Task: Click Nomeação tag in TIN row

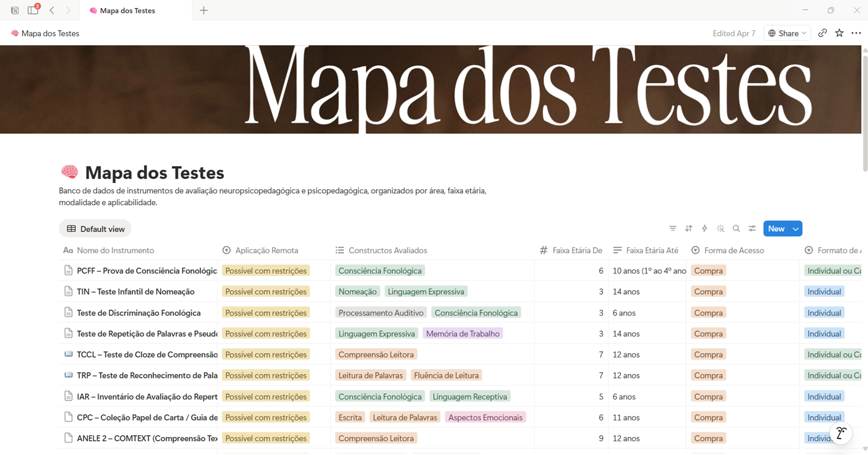Action: point(358,292)
